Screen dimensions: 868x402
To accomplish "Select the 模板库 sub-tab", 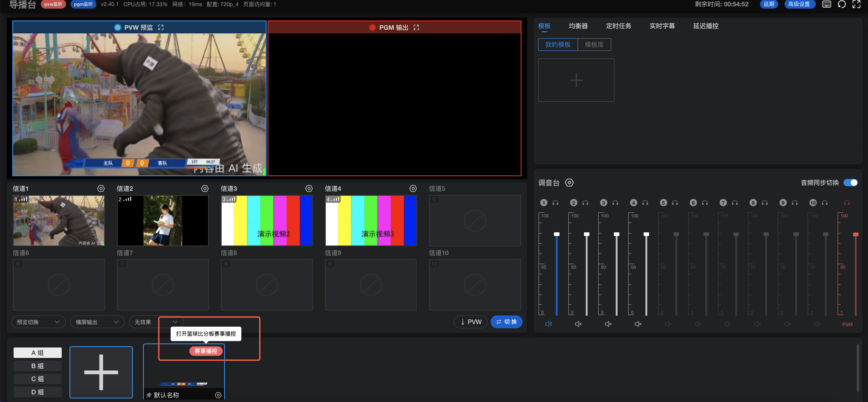I will [x=594, y=45].
